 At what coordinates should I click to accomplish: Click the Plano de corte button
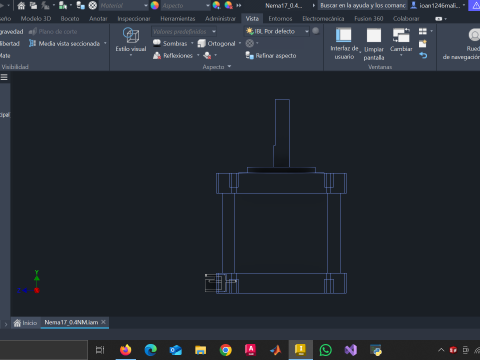coord(53,31)
